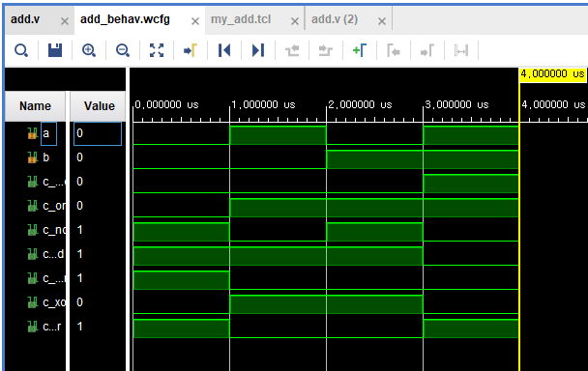
Task: Zoom fit the waveform view
Action: 157,50
